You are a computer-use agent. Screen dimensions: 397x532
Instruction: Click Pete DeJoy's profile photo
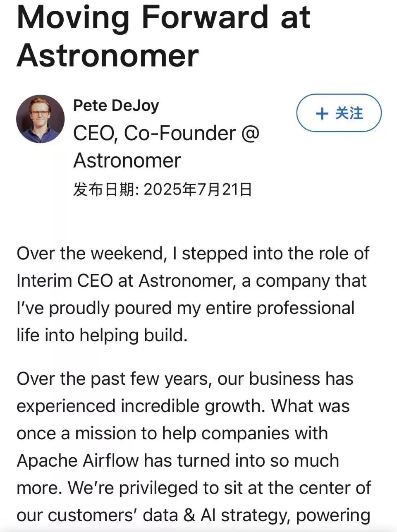(x=40, y=119)
